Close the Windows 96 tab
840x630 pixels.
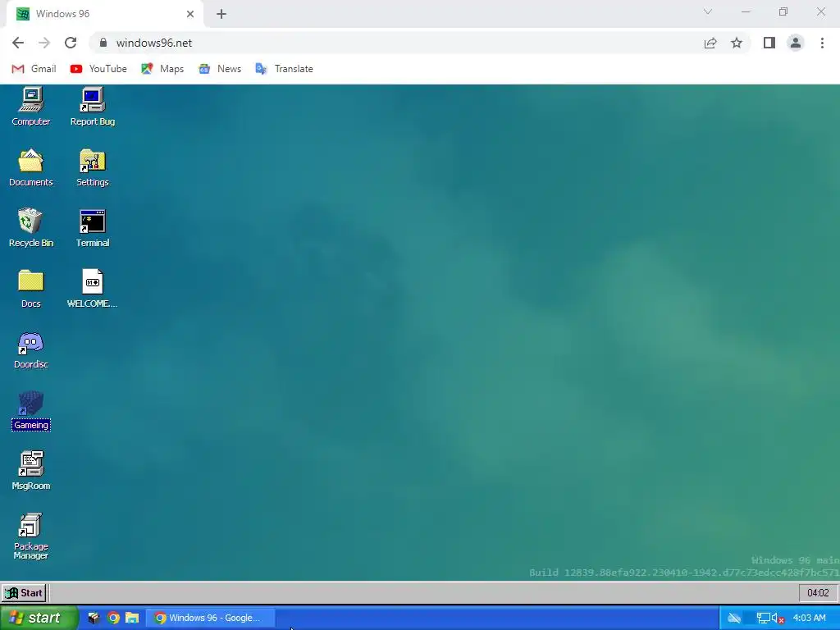[x=190, y=14]
